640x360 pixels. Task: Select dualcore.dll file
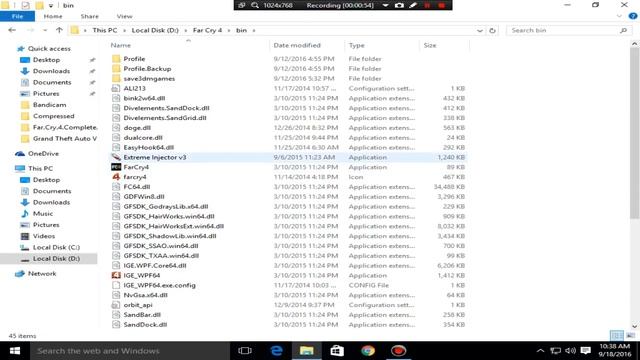[x=143, y=138]
